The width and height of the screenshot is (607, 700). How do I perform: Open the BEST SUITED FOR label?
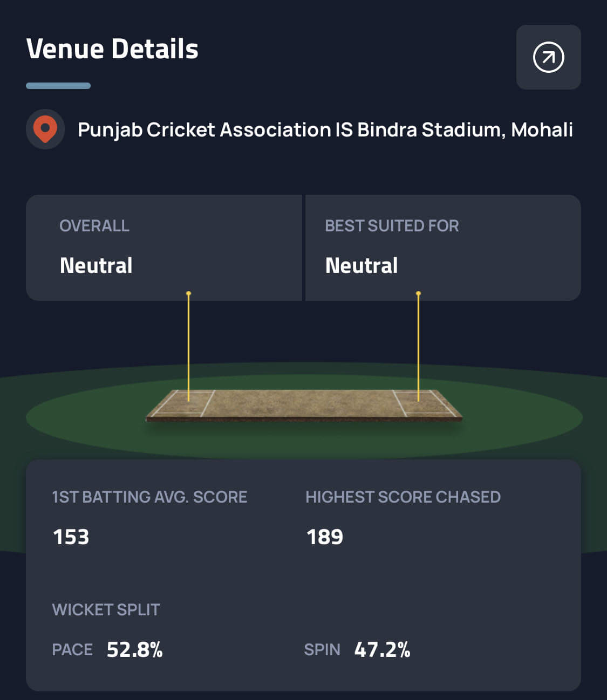[x=392, y=225]
